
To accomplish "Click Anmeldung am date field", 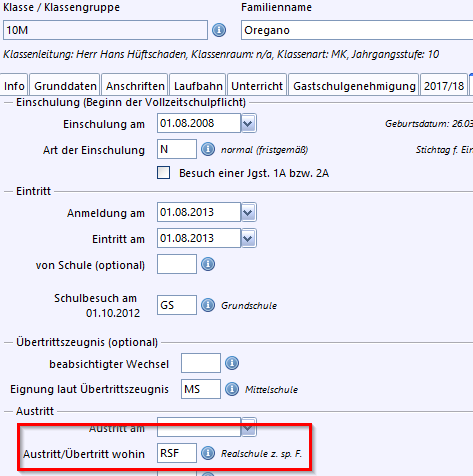I will tap(199, 212).
